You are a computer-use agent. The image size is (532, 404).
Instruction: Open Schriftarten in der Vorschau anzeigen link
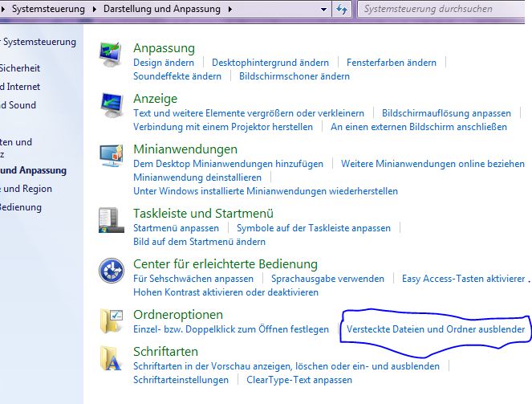(286, 366)
